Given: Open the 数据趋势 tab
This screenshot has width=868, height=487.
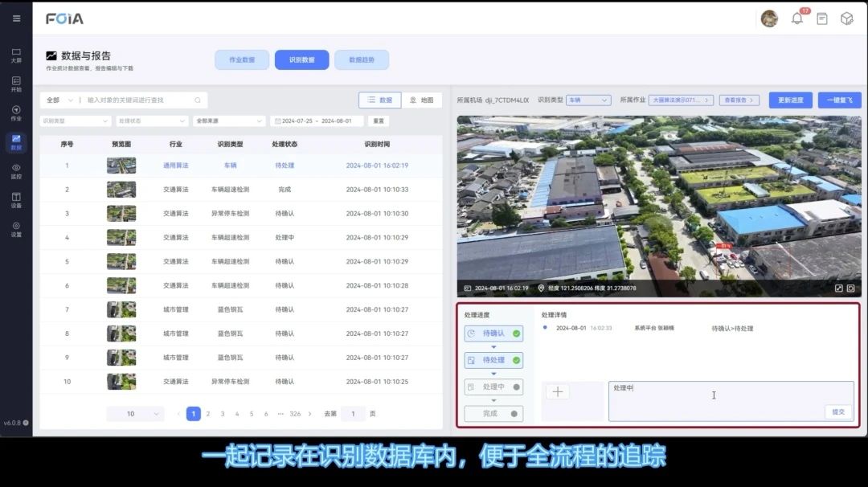Looking at the screenshot, I should (362, 59).
